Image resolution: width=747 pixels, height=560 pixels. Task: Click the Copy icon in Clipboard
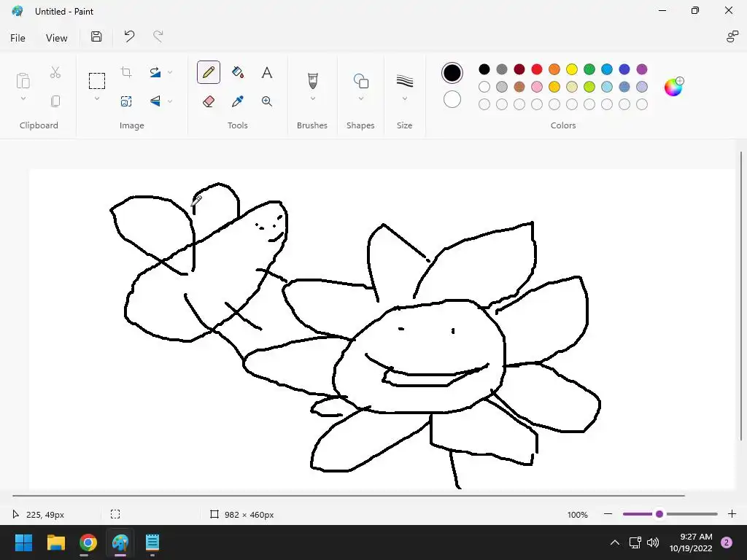click(55, 101)
